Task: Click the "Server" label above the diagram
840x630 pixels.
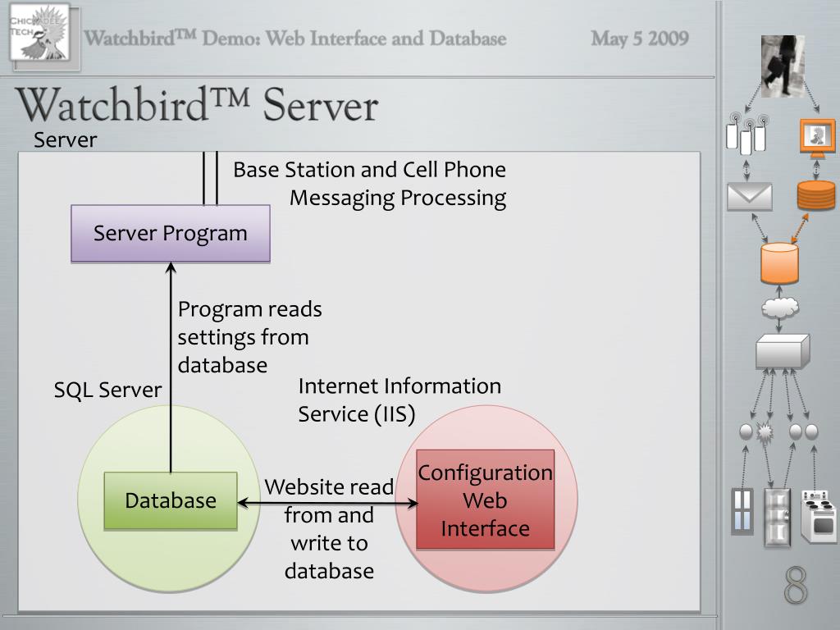Action: click(x=66, y=140)
